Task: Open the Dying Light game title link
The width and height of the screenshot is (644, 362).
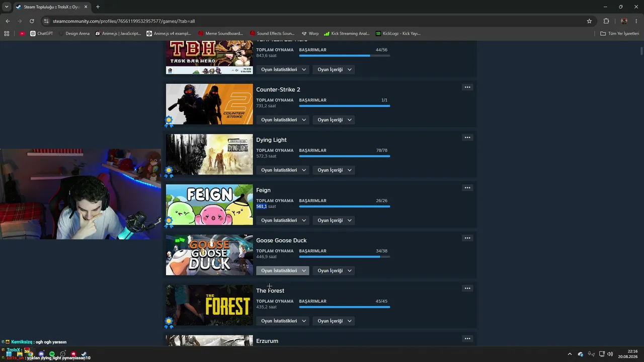Action: tap(271, 140)
